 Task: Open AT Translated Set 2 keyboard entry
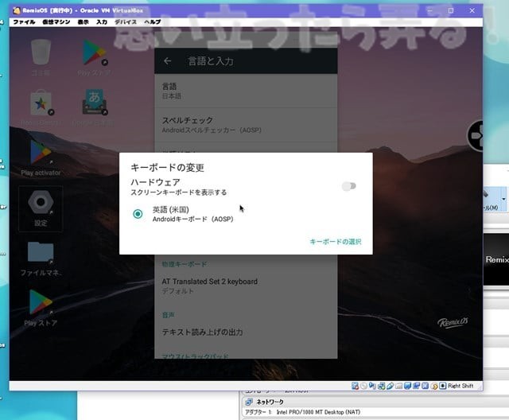click(x=246, y=286)
